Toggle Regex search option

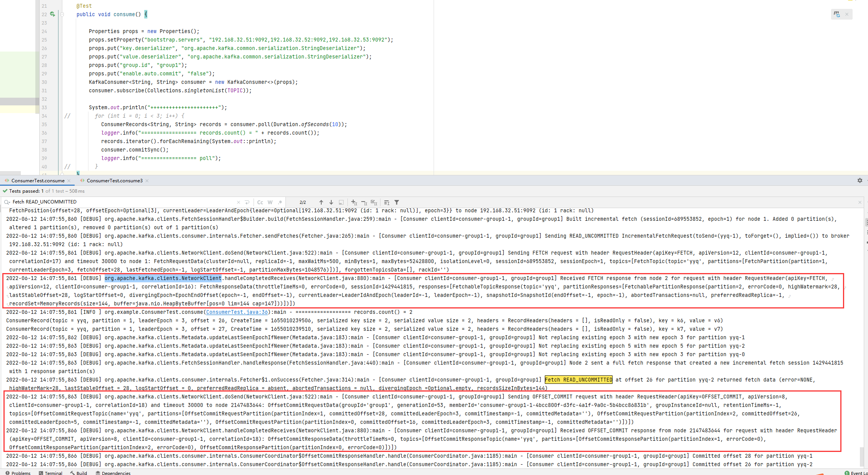coord(280,202)
